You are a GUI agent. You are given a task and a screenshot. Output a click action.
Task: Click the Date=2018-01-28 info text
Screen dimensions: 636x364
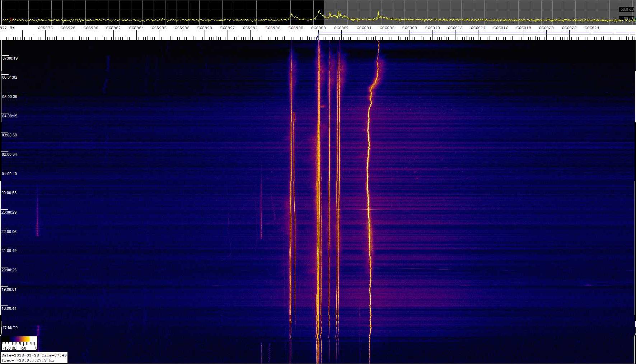pos(20,355)
